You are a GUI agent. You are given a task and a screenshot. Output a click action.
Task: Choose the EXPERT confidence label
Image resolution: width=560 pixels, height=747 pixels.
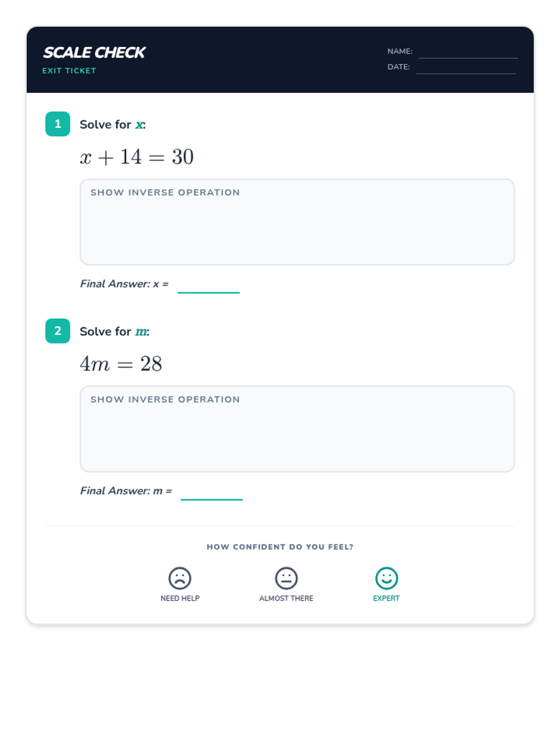(386, 599)
